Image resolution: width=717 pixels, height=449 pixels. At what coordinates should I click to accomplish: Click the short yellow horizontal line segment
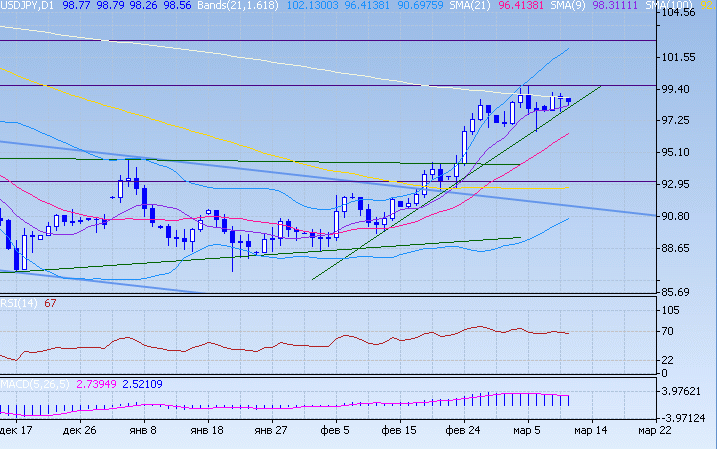(x=532, y=188)
